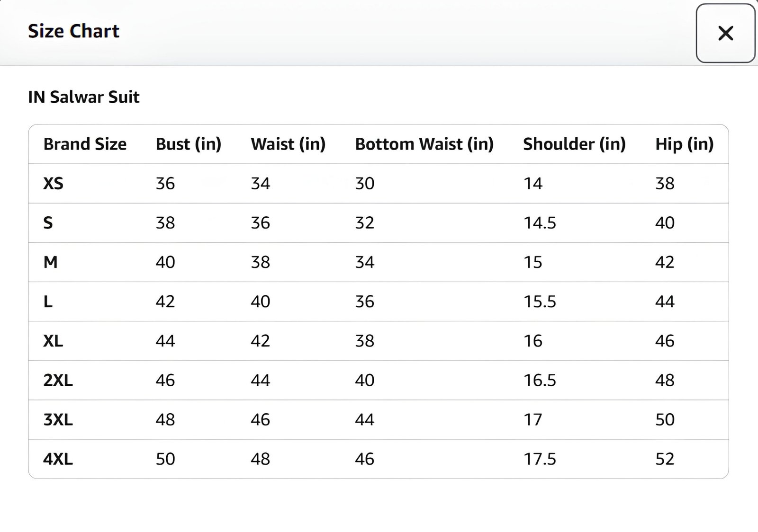Select the Bust (in) column header
Image resolution: width=758 pixels, height=532 pixels.
[189, 144]
